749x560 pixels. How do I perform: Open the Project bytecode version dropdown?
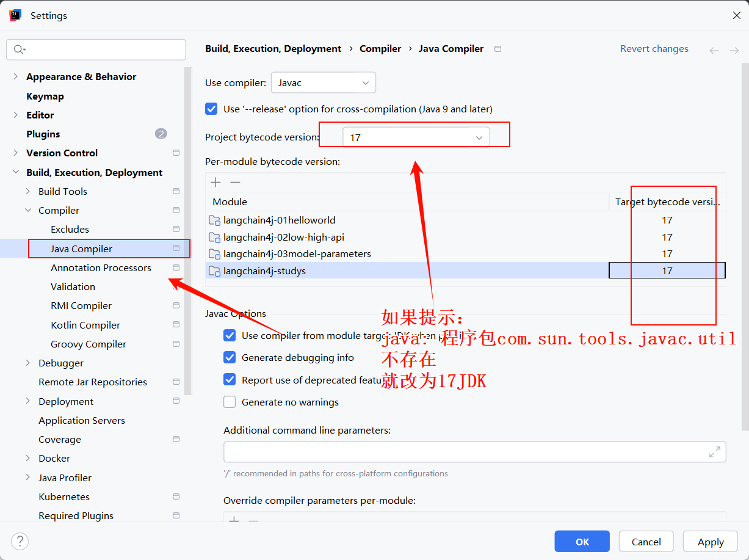point(416,137)
